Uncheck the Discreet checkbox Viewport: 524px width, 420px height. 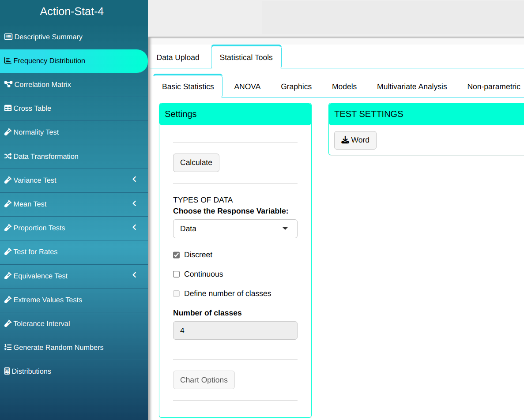tap(177, 255)
